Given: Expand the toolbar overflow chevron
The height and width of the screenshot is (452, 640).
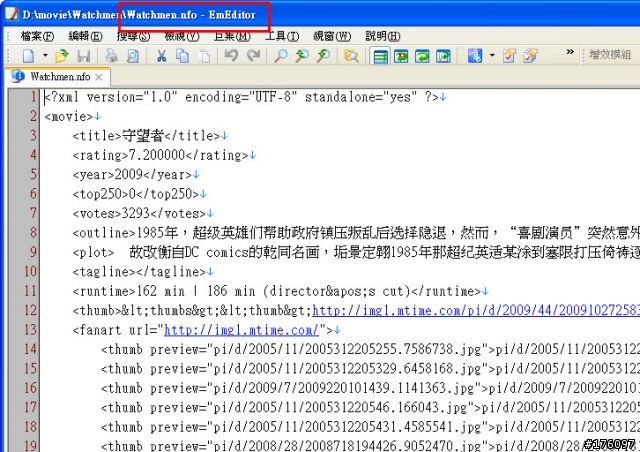Looking at the screenshot, I should (x=570, y=52).
